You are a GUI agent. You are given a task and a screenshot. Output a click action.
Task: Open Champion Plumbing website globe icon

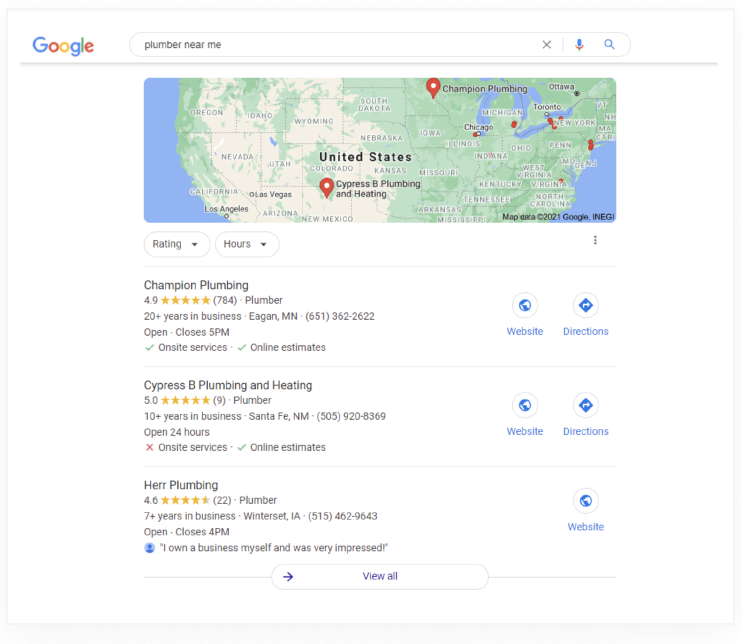[x=525, y=305]
